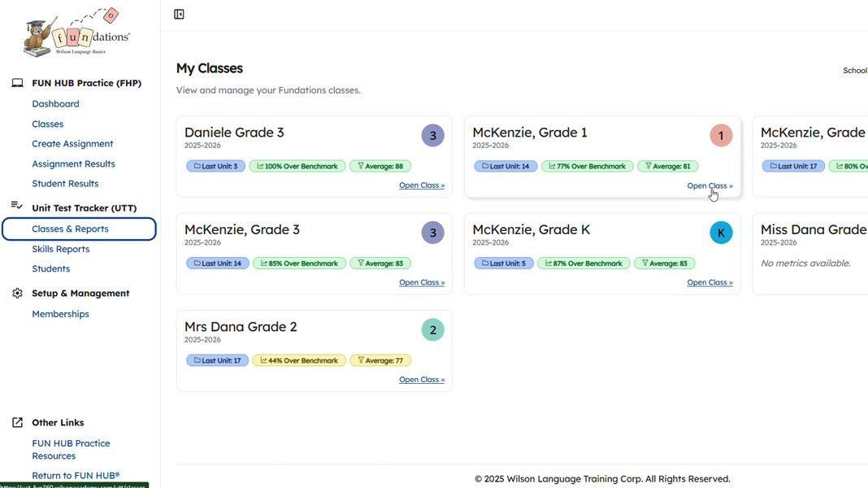Click Last Unit: 14 tag on McKenzie, Grade 3
The image size is (868, 488).
click(x=217, y=264)
